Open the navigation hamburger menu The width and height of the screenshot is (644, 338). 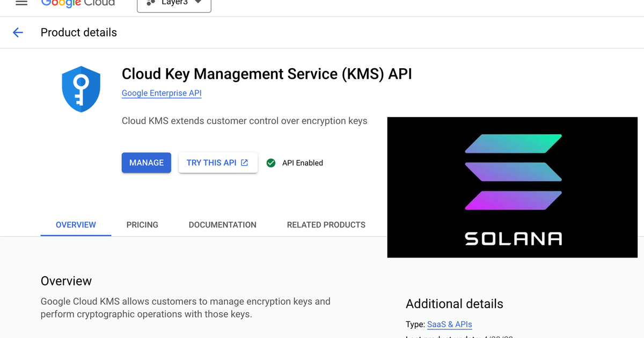point(21,3)
